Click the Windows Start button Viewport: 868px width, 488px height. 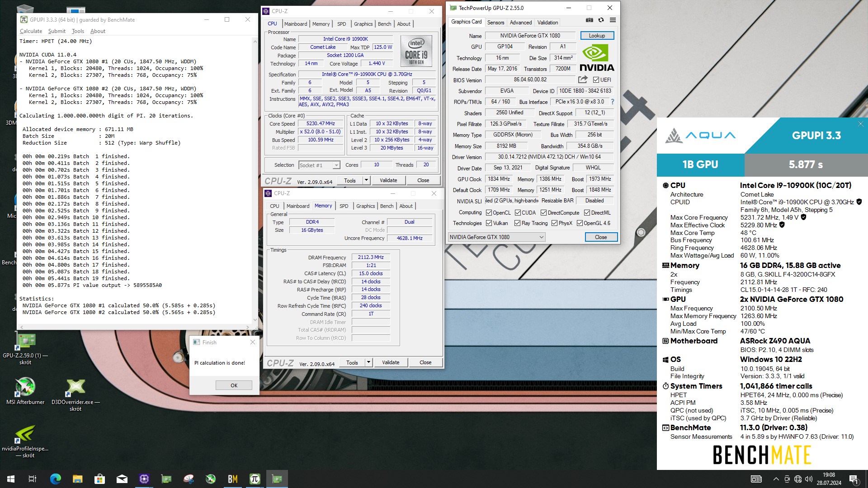pos(11,479)
